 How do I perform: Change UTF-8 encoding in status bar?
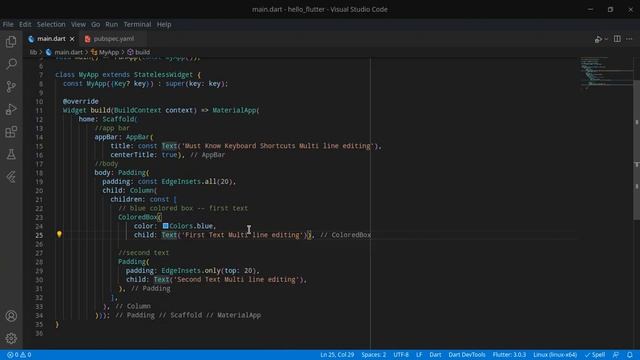(x=401, y=355)
